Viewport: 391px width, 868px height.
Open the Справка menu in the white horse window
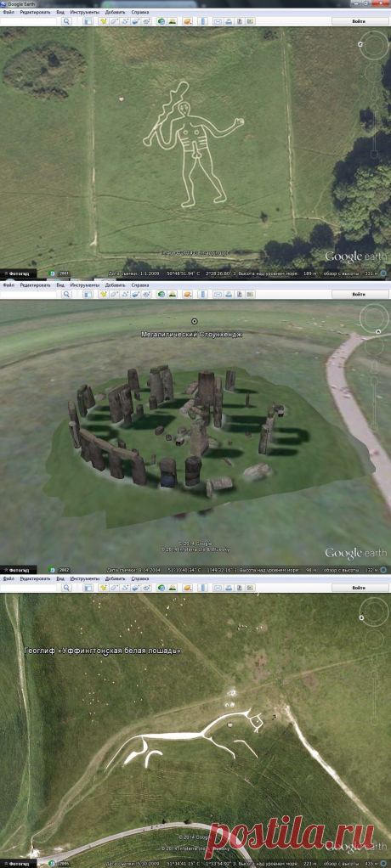pyautogui.click(x=140, y=578)
